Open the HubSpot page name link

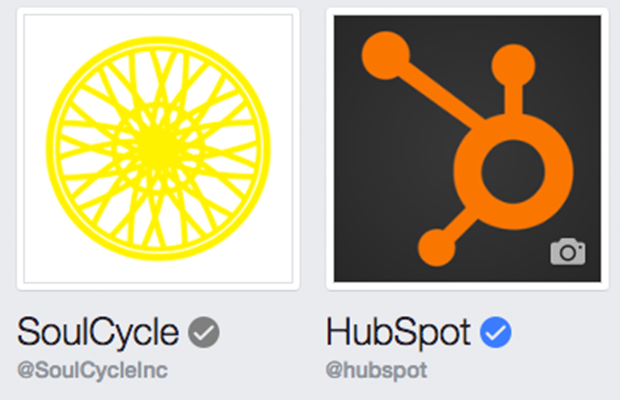tap(398, 332)
